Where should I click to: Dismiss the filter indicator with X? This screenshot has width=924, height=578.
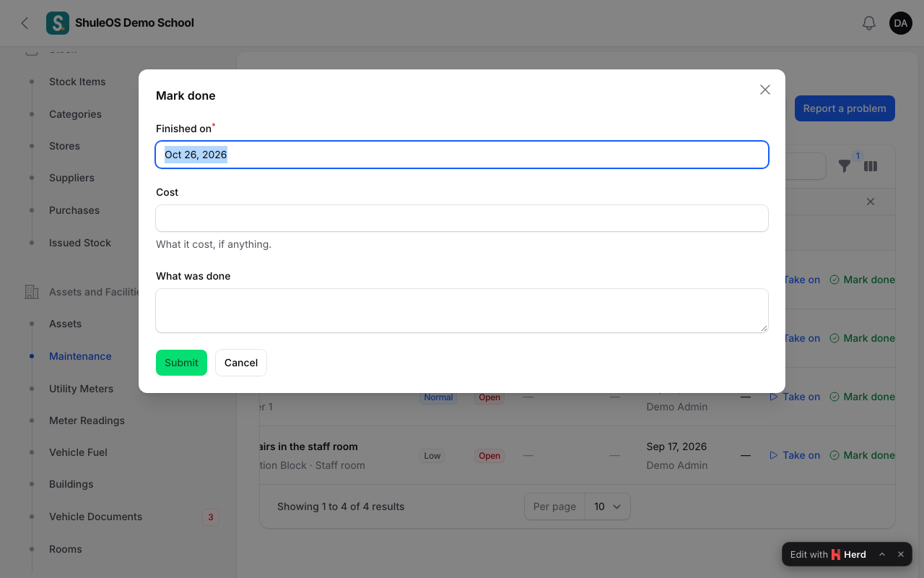[x=871, y=202]
